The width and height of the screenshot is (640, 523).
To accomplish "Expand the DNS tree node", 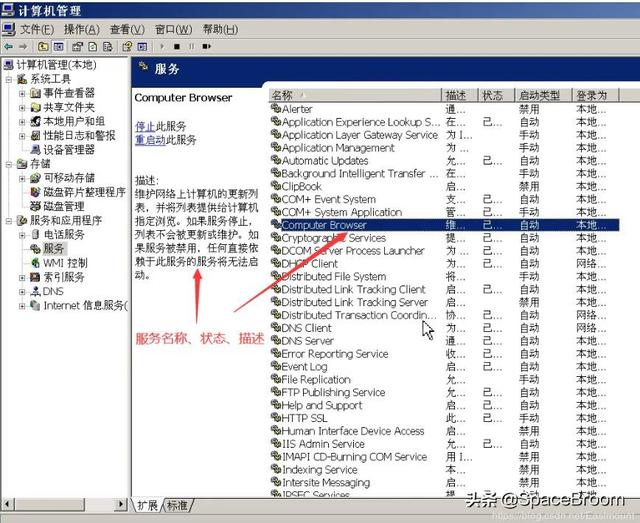I will click(22, 292).
